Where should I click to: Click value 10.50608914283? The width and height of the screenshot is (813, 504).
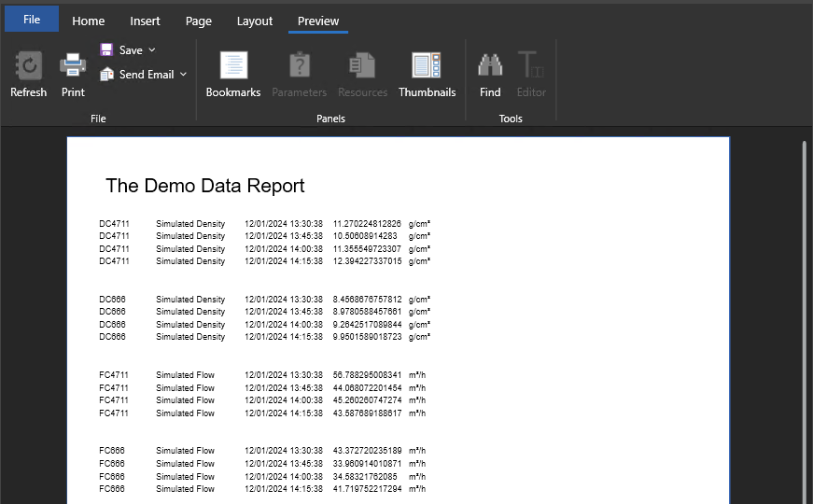[x=365, y=236]
